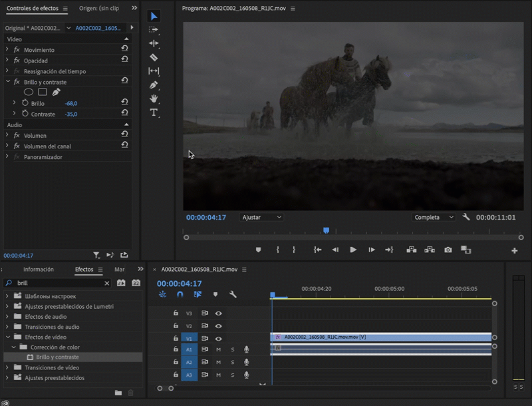
Task: Switch to the Información tab
Action: pos(39,270)
